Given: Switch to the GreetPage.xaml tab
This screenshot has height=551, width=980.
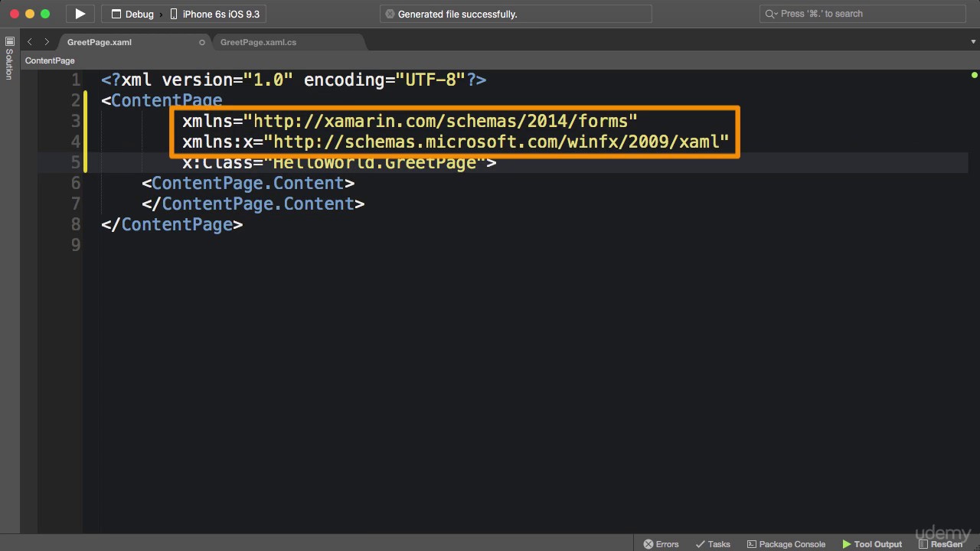Looking at the screenshot, I should (100, 42).
